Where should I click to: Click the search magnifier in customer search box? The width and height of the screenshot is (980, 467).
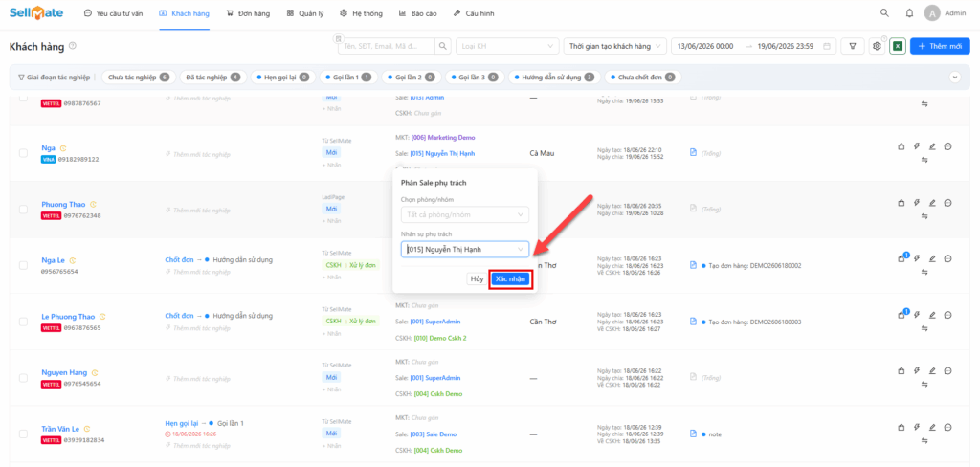442,46
